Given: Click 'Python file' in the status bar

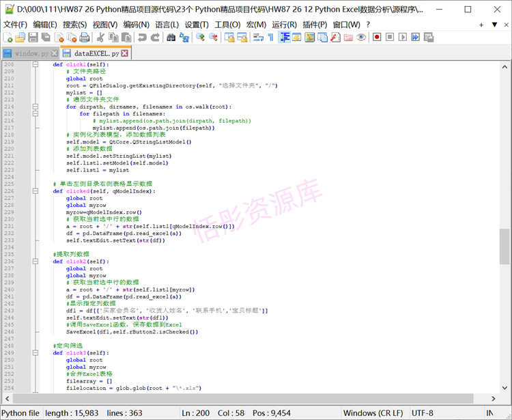Looking at the screenshot, I should pos(20,413).
